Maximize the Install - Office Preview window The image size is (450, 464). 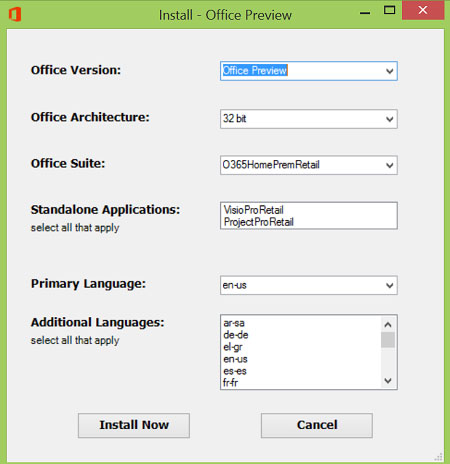point(389,10)
